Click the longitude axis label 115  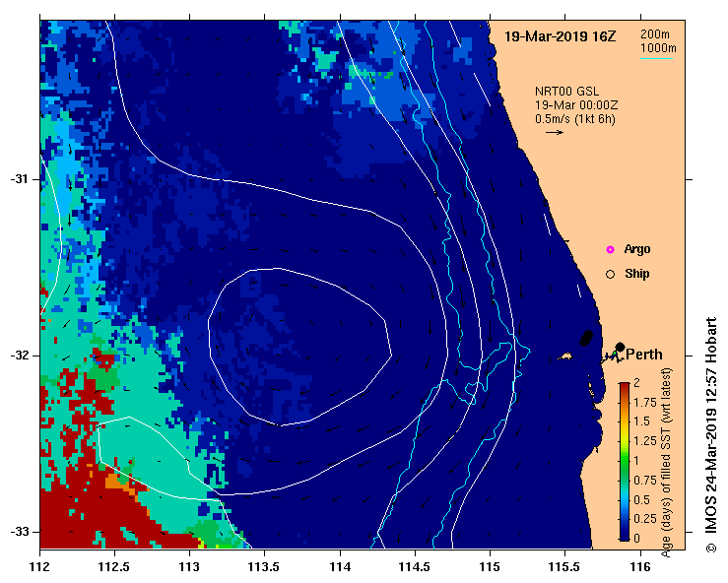coord(490,567)
